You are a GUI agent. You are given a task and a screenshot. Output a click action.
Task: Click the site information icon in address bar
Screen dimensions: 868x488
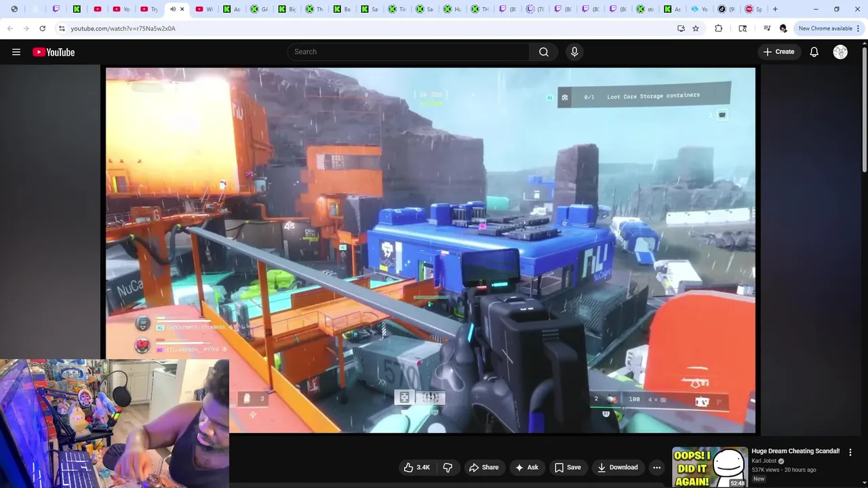click(62, 28)
